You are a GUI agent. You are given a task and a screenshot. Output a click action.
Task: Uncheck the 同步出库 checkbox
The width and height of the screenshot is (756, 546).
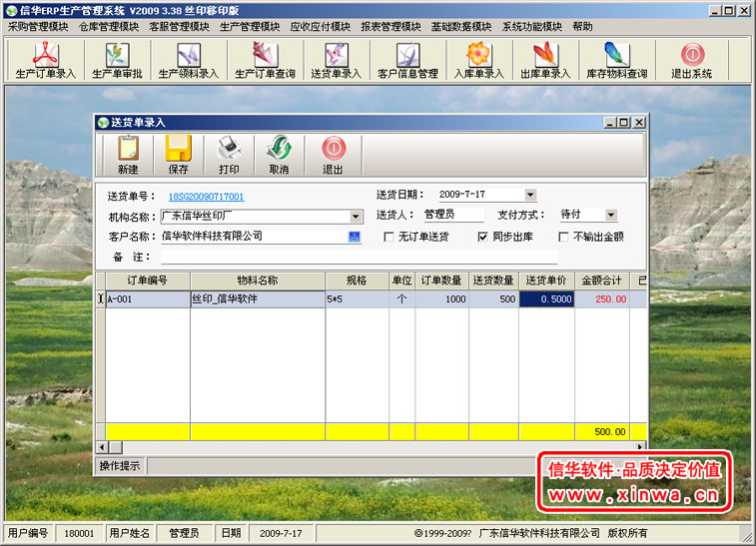coord(483,237)
